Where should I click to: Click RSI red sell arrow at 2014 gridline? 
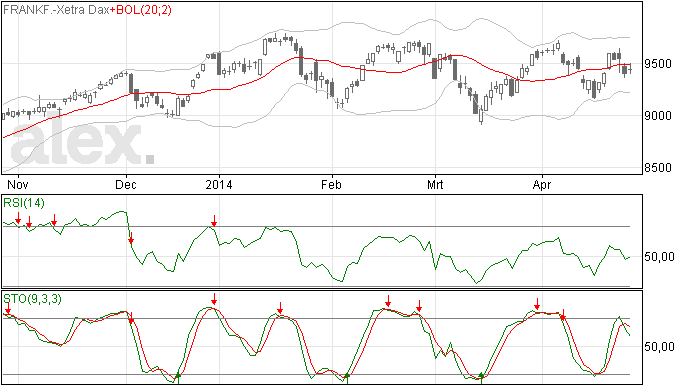[x=214, y=221]
